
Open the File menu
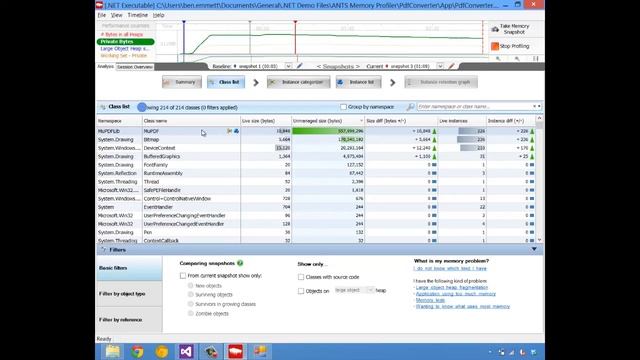[x=102, y=15]
